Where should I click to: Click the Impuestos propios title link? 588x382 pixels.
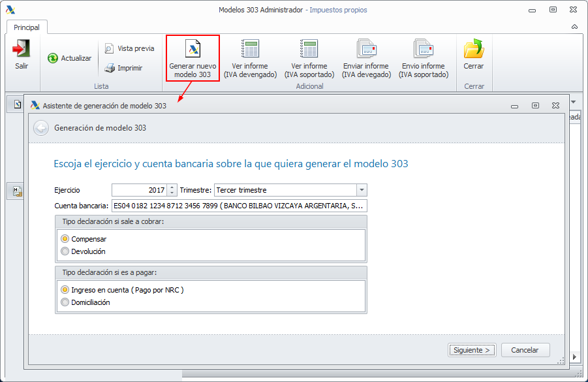click(338, 10)
